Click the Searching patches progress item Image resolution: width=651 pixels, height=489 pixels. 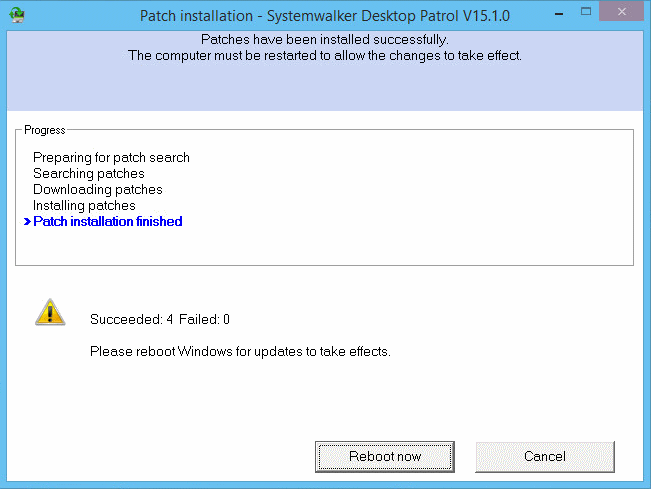point(89,174)
